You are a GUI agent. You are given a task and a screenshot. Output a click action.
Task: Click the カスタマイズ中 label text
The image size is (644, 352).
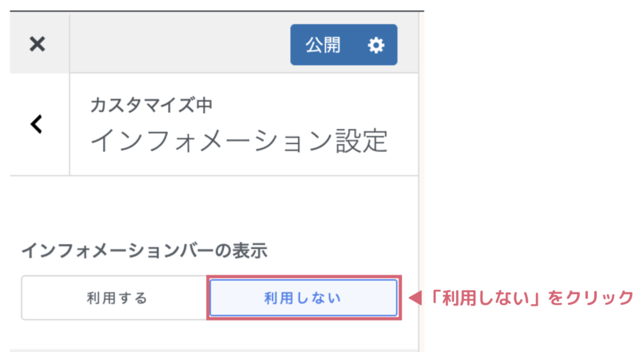point(151,105)
